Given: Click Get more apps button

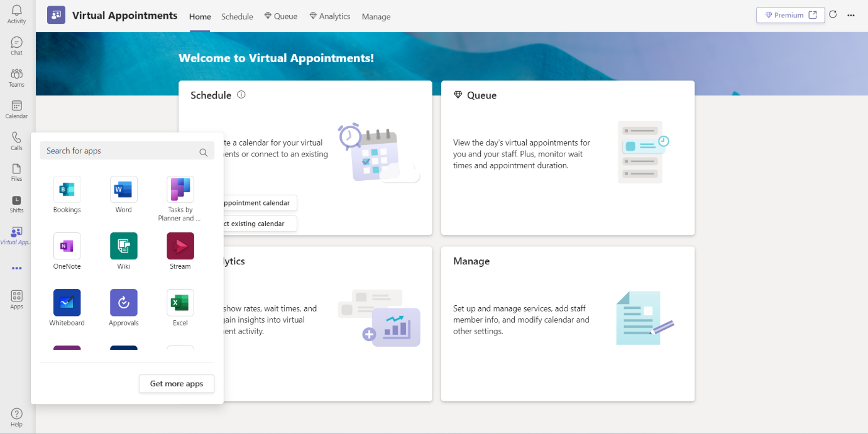Looking at the screenshot, I should (177, 384).
